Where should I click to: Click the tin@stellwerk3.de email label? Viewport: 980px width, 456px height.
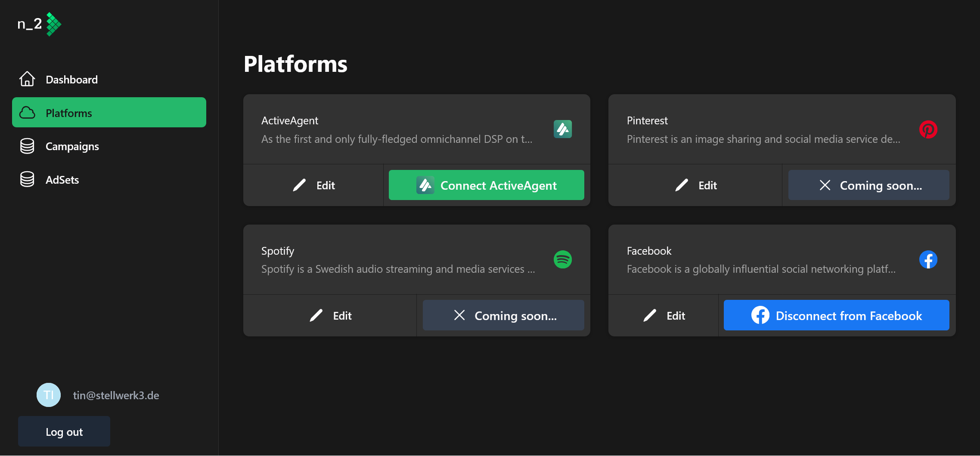[x=116, y=395]
